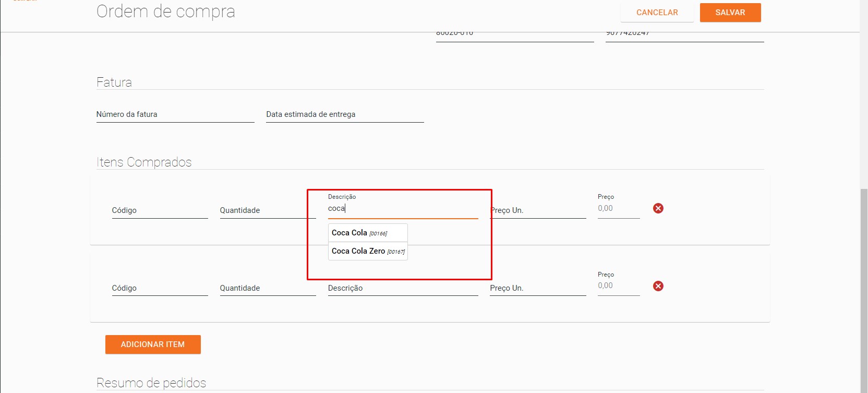Remove the first purchased item row
This screenshot has height=393, width=868.
[658, 208]
